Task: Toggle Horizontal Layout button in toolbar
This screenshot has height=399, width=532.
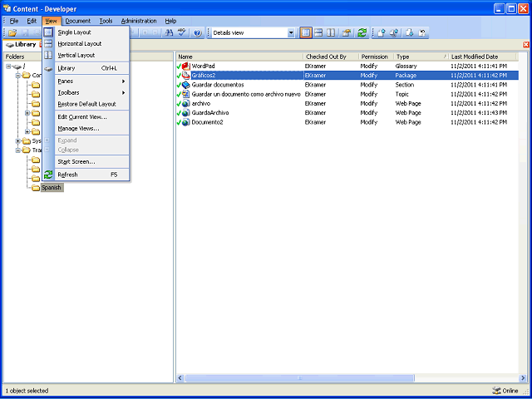Action: [318, 33]
